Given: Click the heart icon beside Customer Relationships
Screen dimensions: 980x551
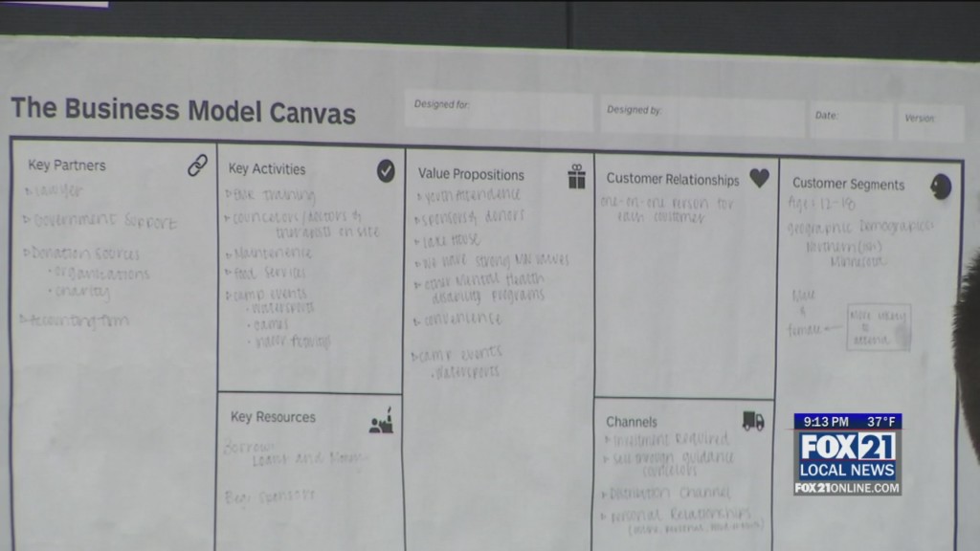Looking at the screenshot, I should pos(759,178).
